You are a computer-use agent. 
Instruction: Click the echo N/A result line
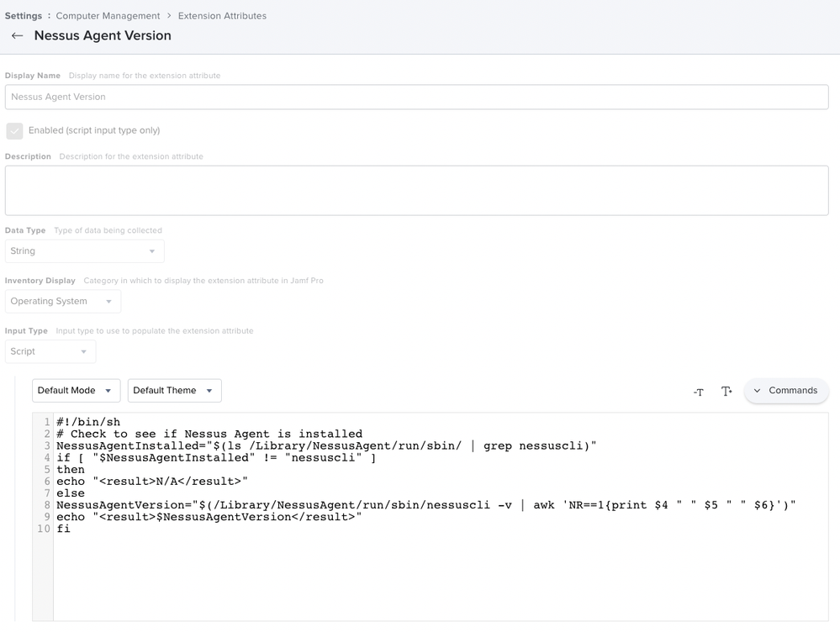tap(152, 481)
